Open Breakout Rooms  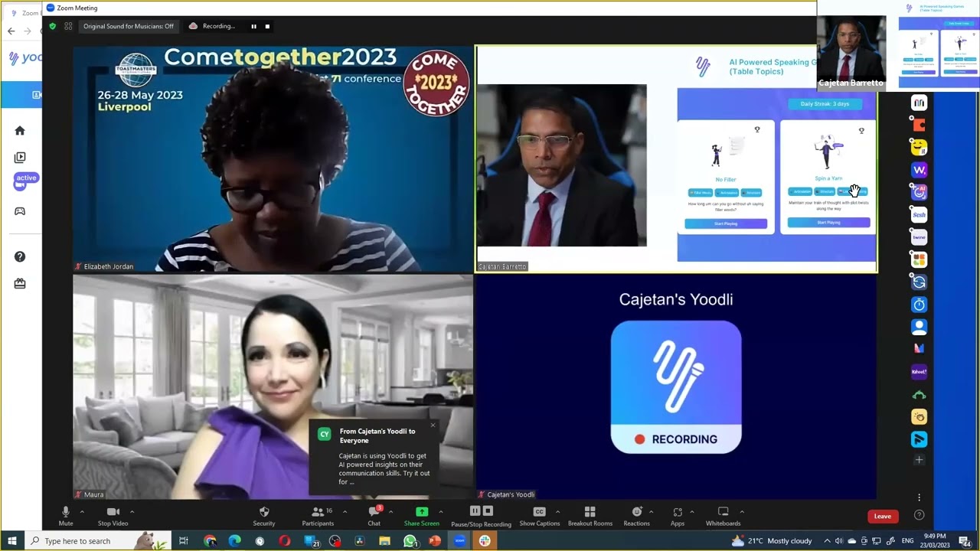[x=590, y=516]
